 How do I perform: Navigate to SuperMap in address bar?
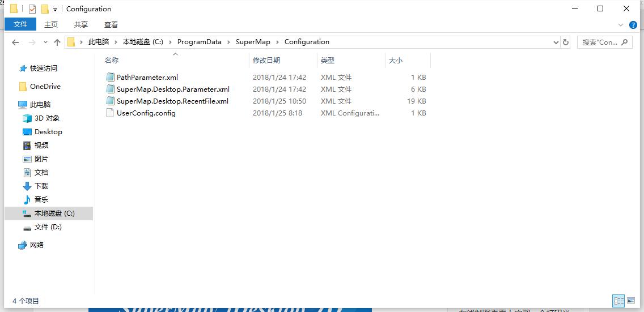pyautogui.click(x=253, y=42)
